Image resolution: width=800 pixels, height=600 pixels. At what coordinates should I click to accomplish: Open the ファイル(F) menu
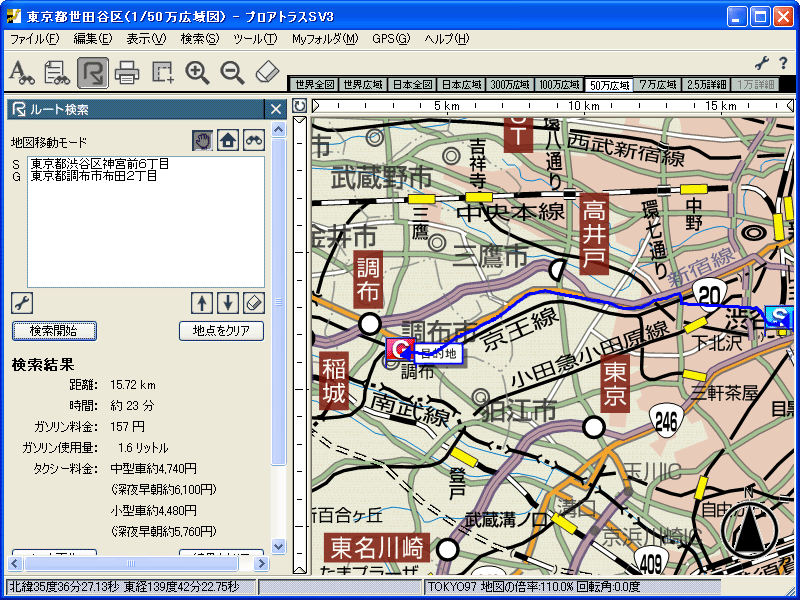(34, 39)
